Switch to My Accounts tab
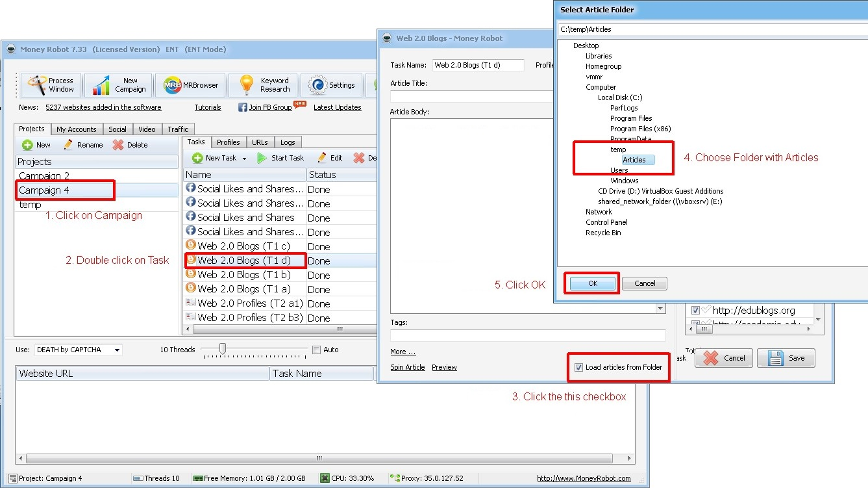The width and height of the screenshot is (868, 488). pos(76,129)
